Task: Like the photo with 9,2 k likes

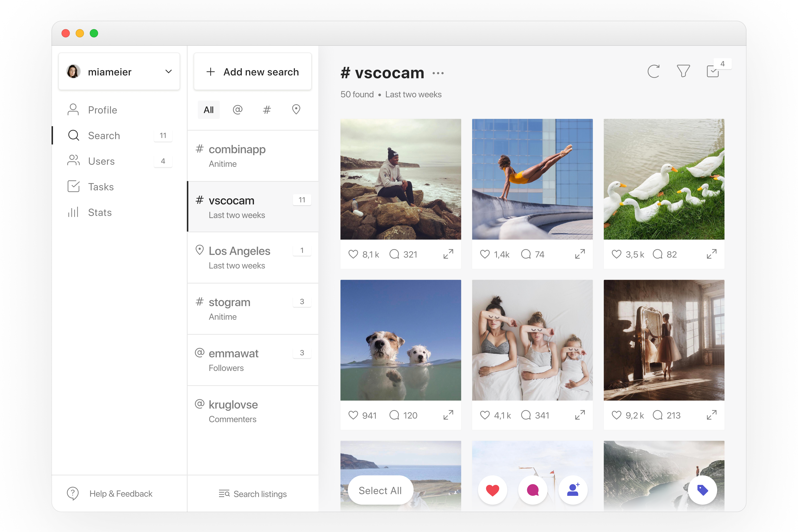Action: 617,415
